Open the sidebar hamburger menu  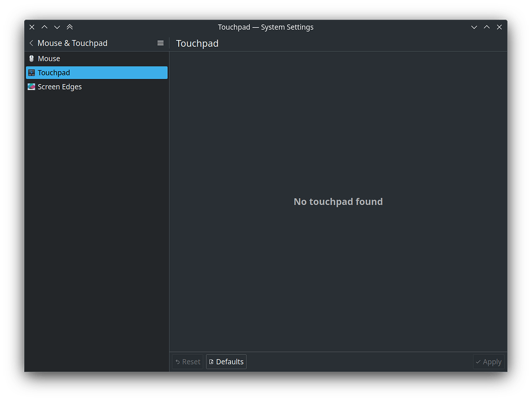(x=161, y=43)
